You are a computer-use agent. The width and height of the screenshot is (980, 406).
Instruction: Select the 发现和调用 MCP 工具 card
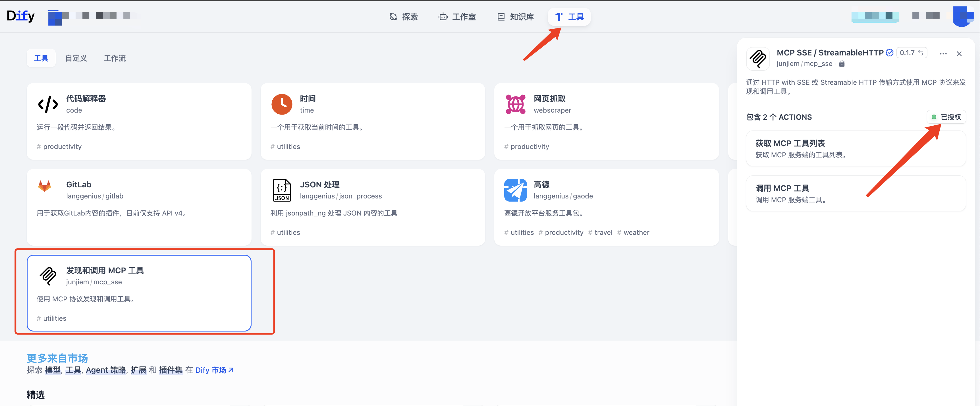click(139, 293)
